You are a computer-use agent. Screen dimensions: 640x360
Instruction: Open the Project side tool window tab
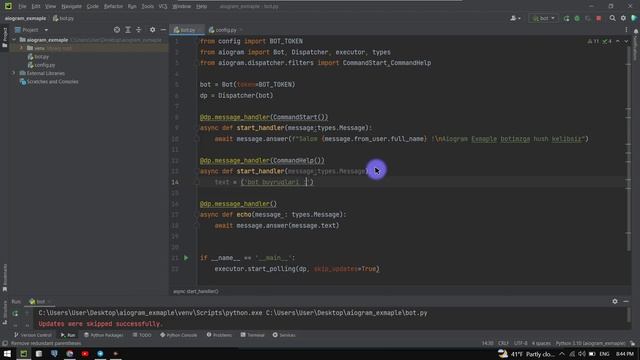4,38
